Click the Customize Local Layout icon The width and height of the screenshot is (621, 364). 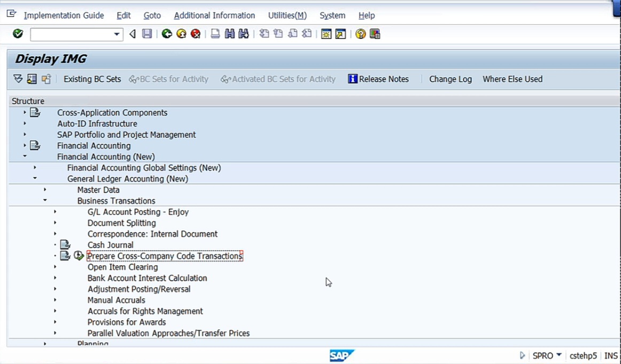[375, 34]
